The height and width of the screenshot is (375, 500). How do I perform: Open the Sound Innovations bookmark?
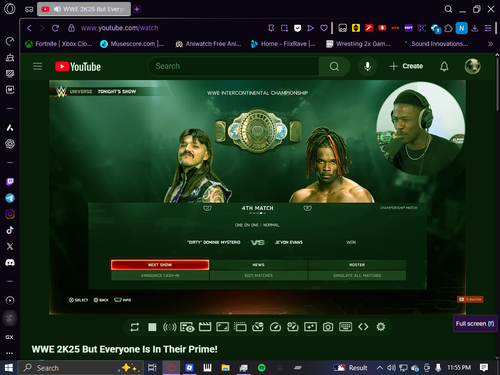[x=435, y=44]
